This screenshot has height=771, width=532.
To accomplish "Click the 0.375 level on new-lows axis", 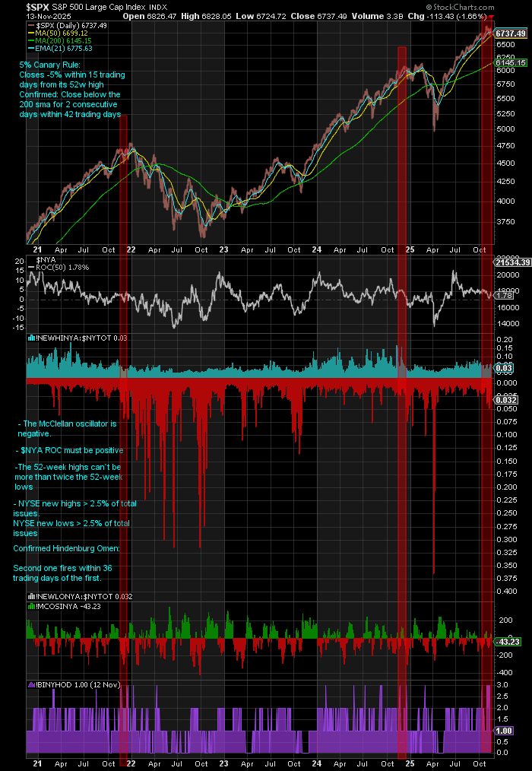I will 505,578.
